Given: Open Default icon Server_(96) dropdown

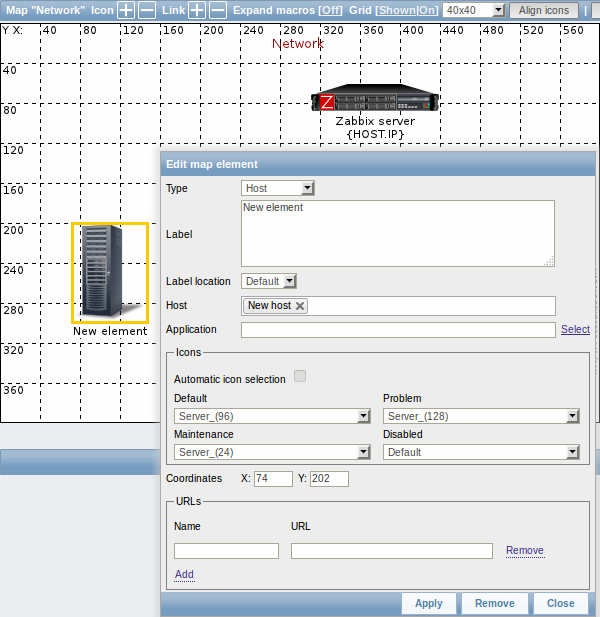Looking at the screenshot, I should click(x=272, y=416).
